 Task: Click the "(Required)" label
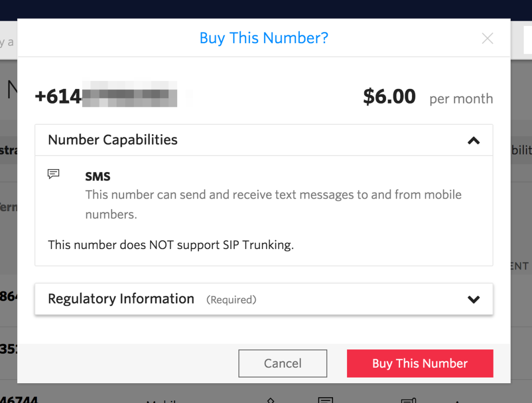(x=231, y=300)
